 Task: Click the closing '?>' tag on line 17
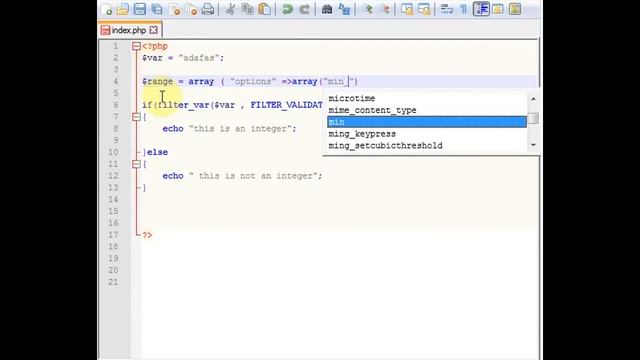click(147, 235)
